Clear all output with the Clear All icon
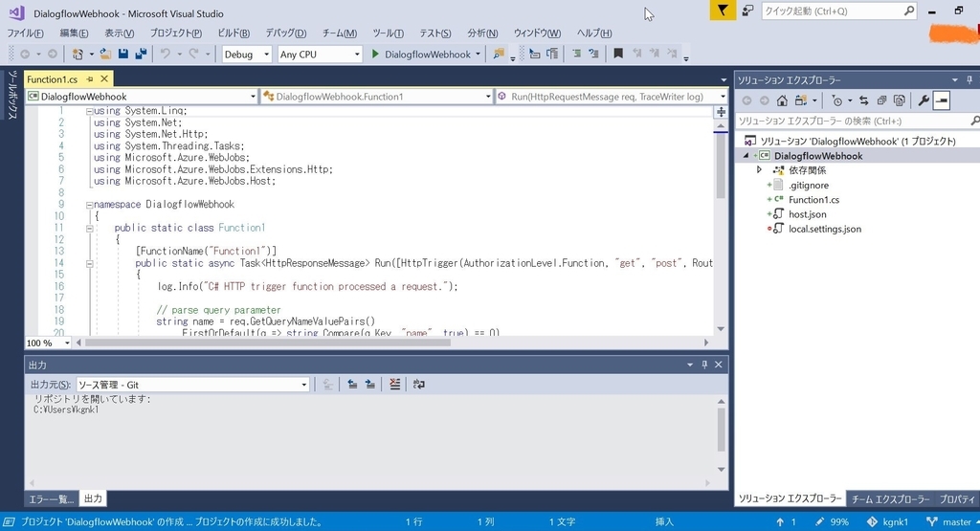Viewport: 980px width, 531px height. click(394, 385)
